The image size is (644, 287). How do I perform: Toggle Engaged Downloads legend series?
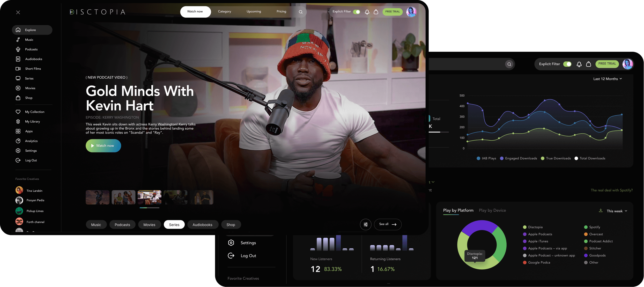pos(518,158)
